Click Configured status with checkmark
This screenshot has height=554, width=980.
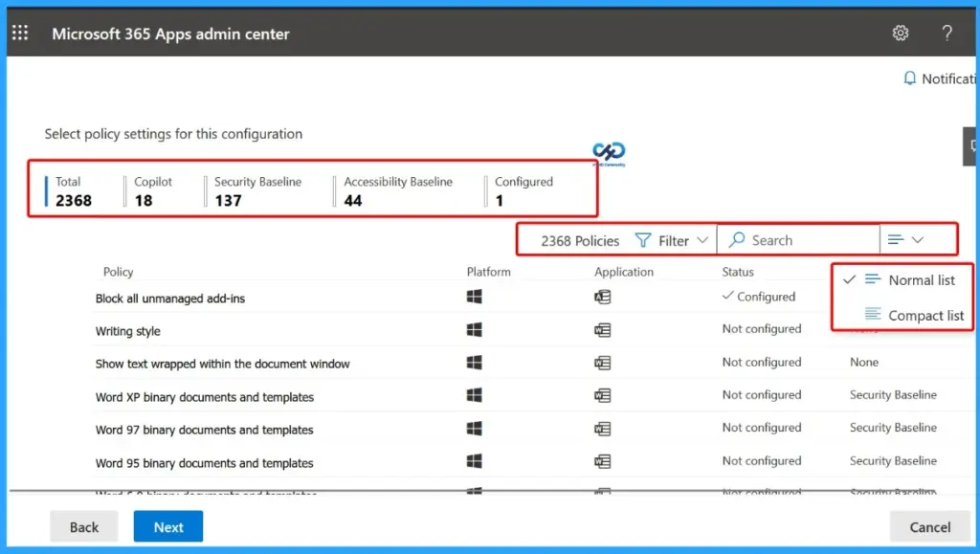(759, 296)
